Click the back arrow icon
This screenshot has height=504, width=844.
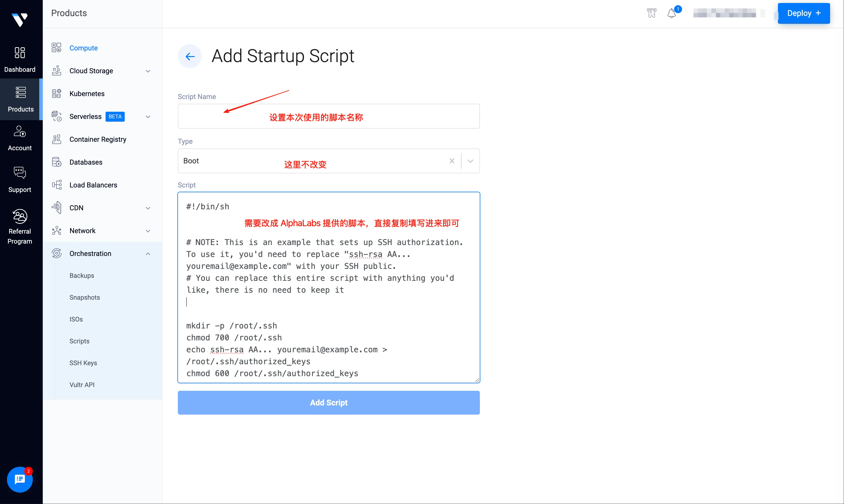tap(190, 56)
